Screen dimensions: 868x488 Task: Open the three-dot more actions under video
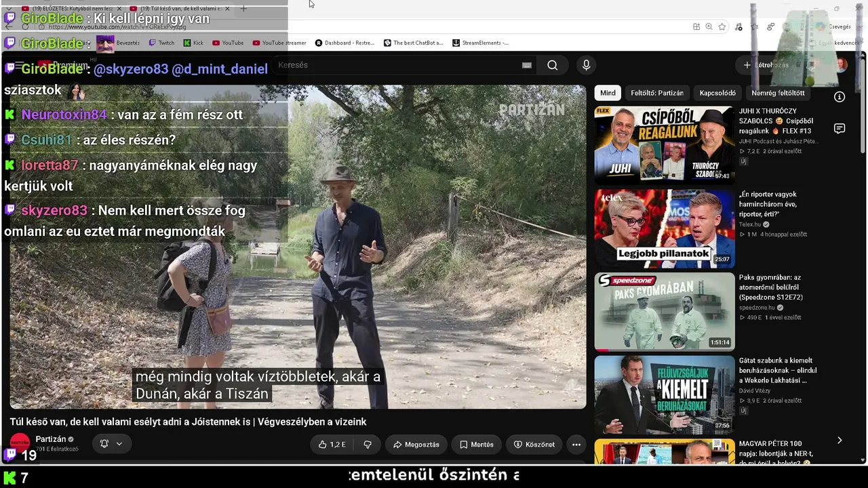pyautogui.click(x=576, y=445)
